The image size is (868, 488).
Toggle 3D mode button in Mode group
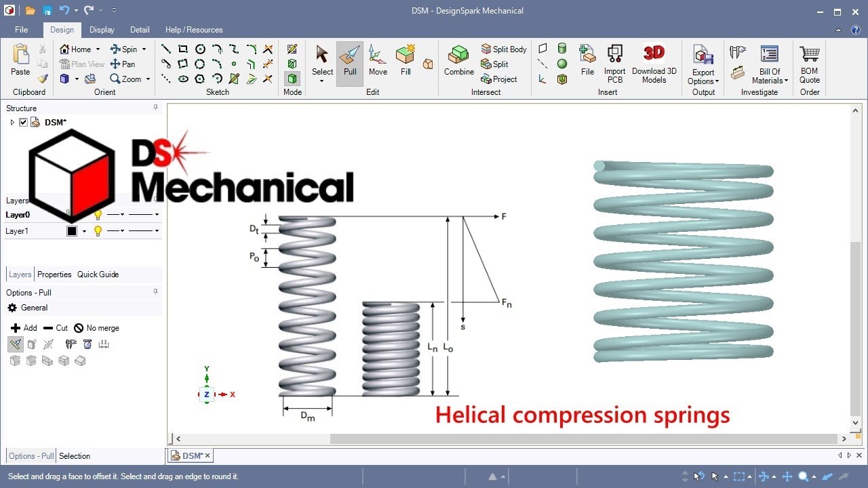tap(292, 79)
